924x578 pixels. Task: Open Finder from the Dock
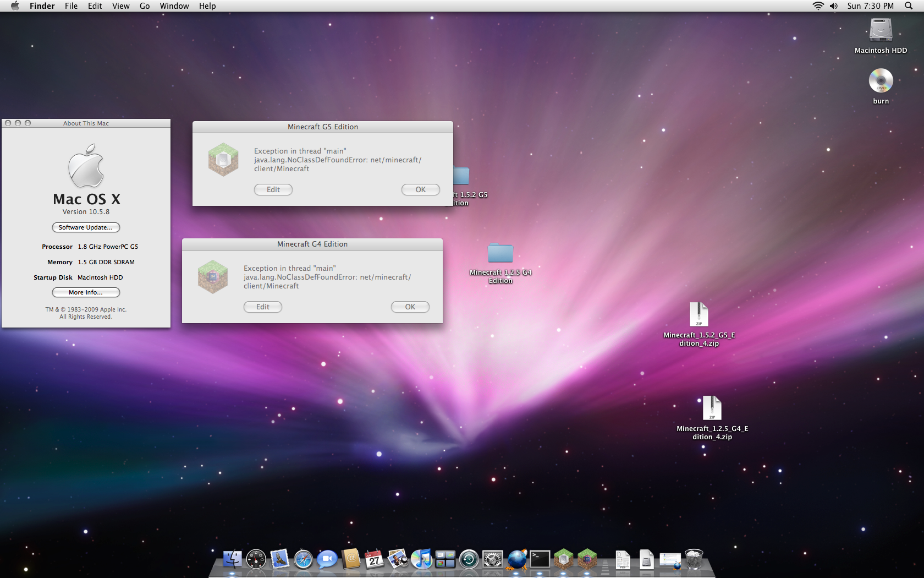[x=232, y=559]
